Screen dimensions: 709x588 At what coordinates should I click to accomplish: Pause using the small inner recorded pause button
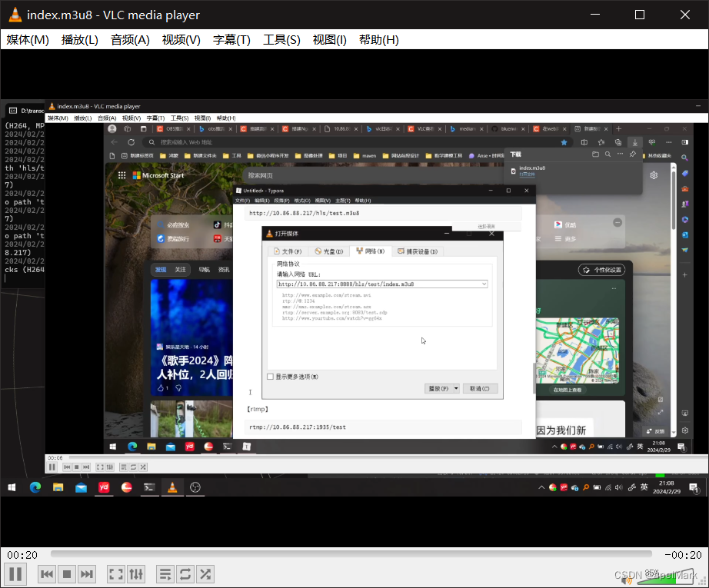tap(52, 467)
